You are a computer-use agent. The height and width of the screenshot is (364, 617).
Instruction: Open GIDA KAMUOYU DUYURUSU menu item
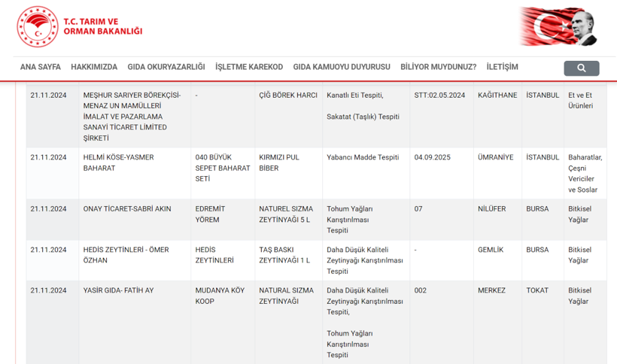pyautogui.click(x=342, y=67)
